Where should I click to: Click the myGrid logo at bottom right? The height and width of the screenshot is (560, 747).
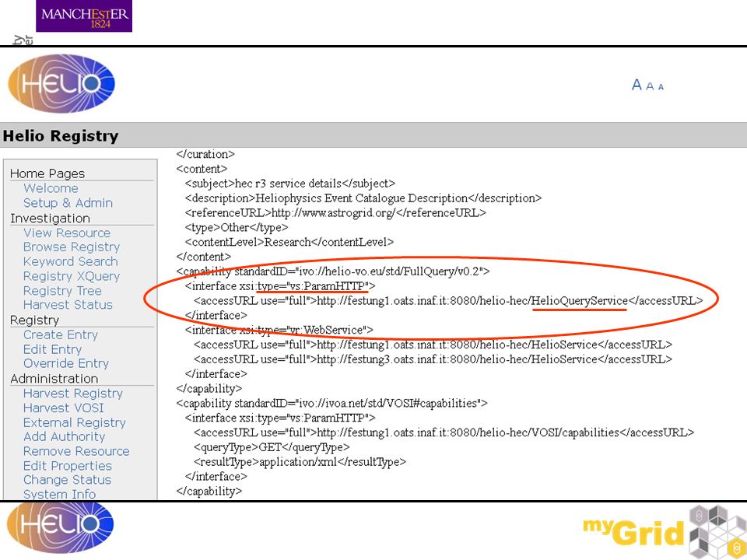[664, 532]
